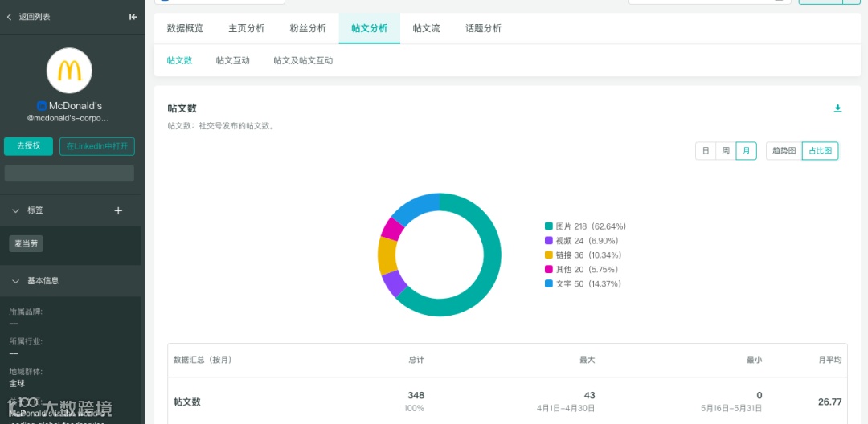
Task: Switch the time granularity to 周
Action: click(x=726, y=151)
